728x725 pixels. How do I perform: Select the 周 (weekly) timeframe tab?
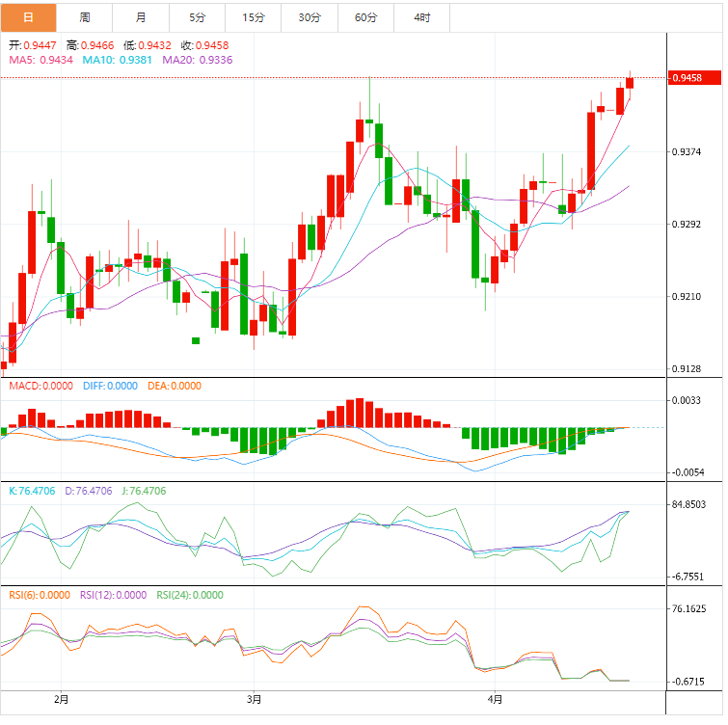85,17
